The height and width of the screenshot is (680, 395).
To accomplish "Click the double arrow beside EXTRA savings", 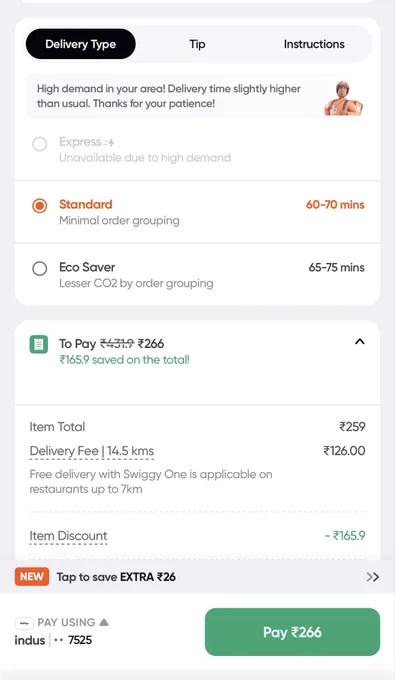I will (x=372, y=577).
